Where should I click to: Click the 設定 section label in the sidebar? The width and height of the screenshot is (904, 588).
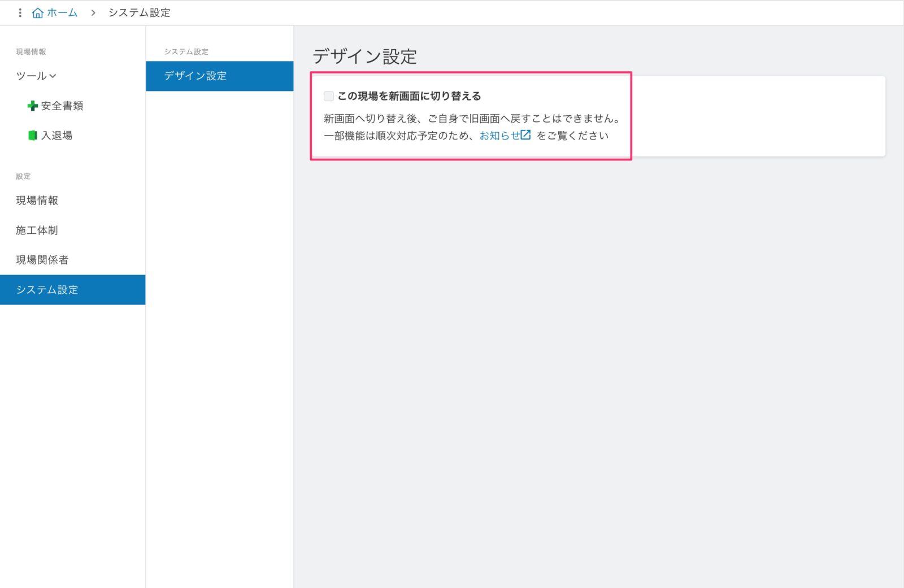[x=23, y=176]
